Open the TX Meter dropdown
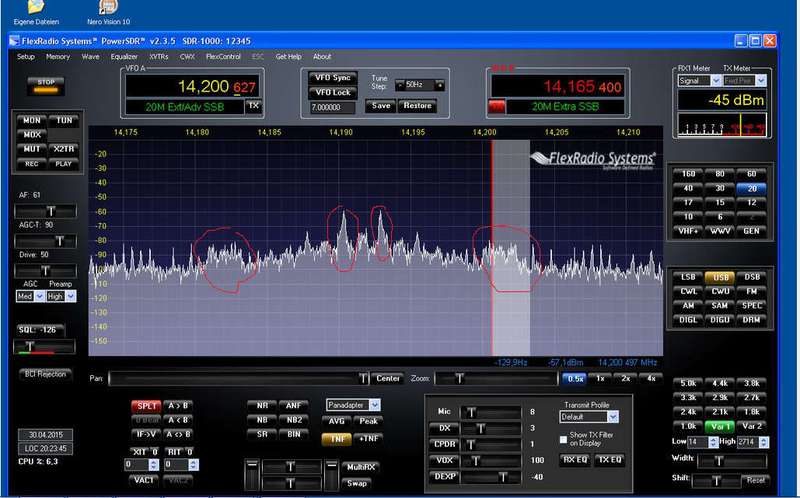800x498 pixels. pyautogui.click(x=744, y=81)
